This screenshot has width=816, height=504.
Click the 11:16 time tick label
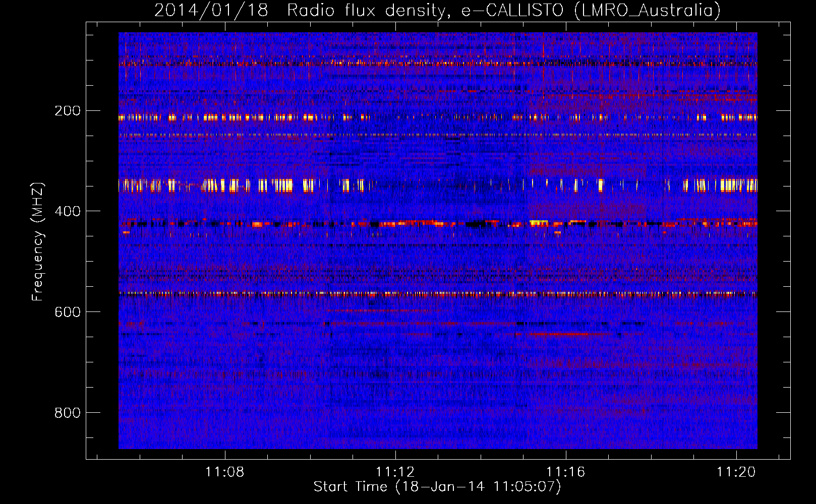point(566,472)
